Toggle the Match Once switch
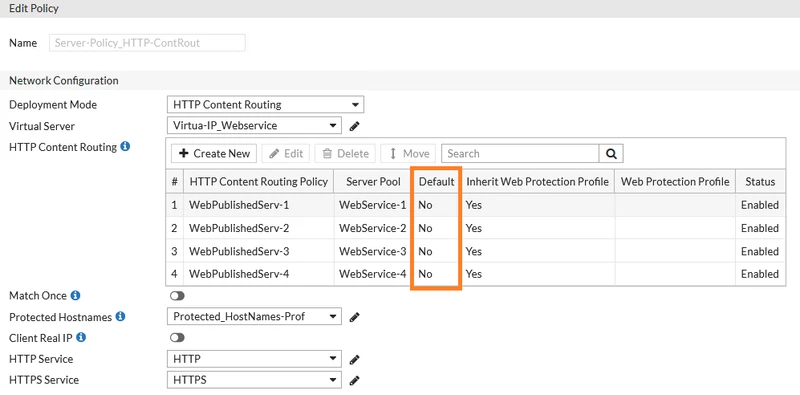The image size is (800, 395). 177,296
